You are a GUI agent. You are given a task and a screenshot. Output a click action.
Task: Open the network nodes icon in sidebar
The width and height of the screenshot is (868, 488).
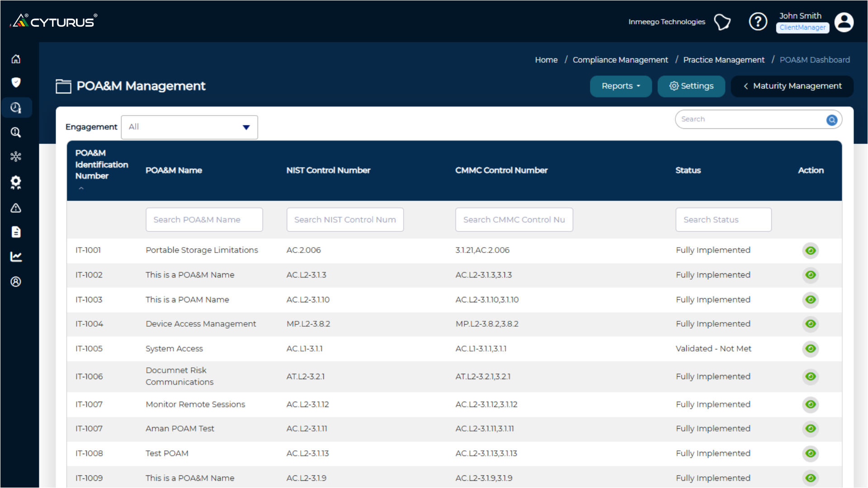point(16,156)
